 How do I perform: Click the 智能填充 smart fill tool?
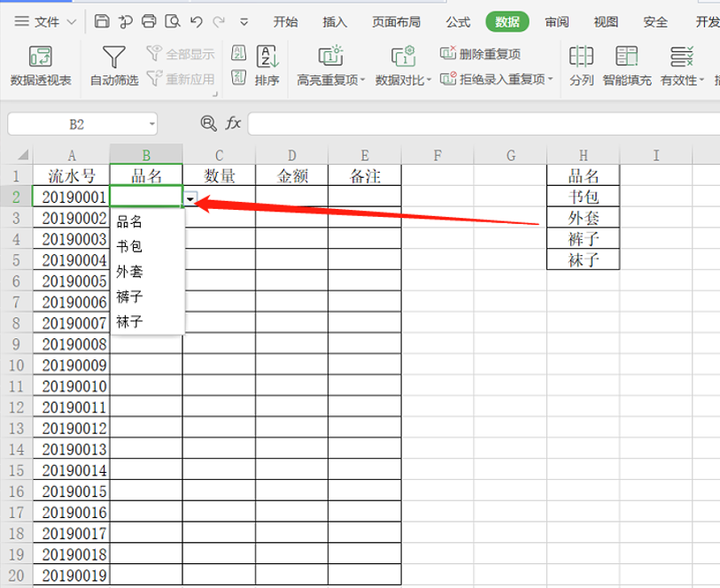coord(627,66)
